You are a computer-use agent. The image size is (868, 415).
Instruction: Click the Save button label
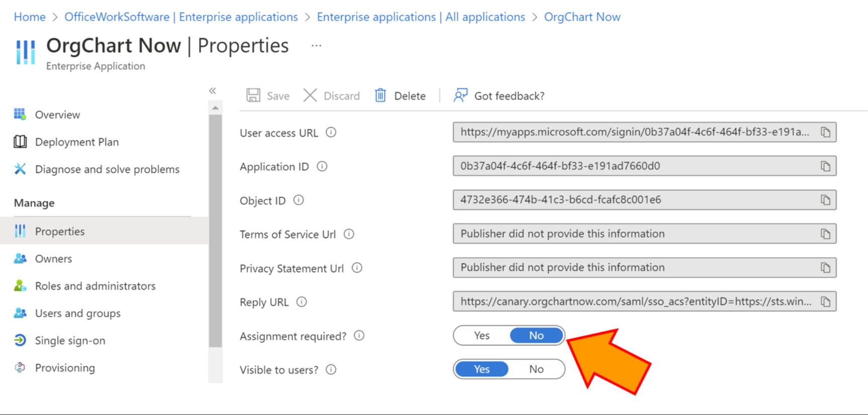278,96
